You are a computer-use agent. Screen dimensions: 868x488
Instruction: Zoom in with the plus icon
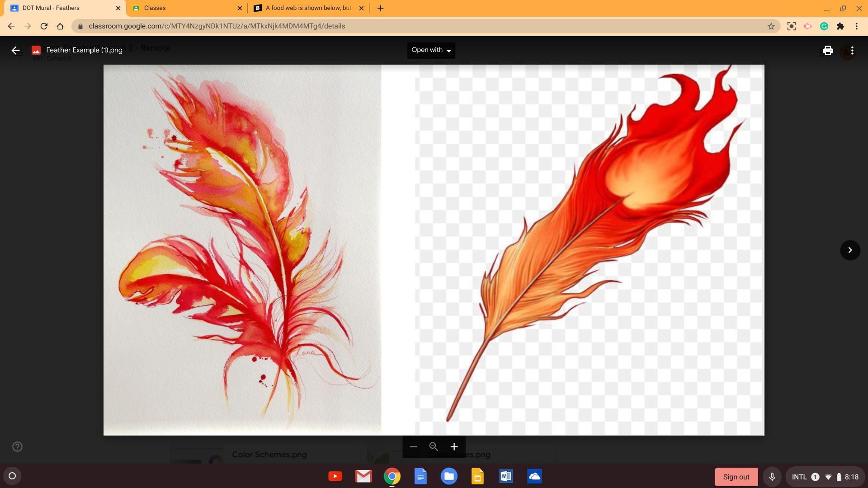454,447
